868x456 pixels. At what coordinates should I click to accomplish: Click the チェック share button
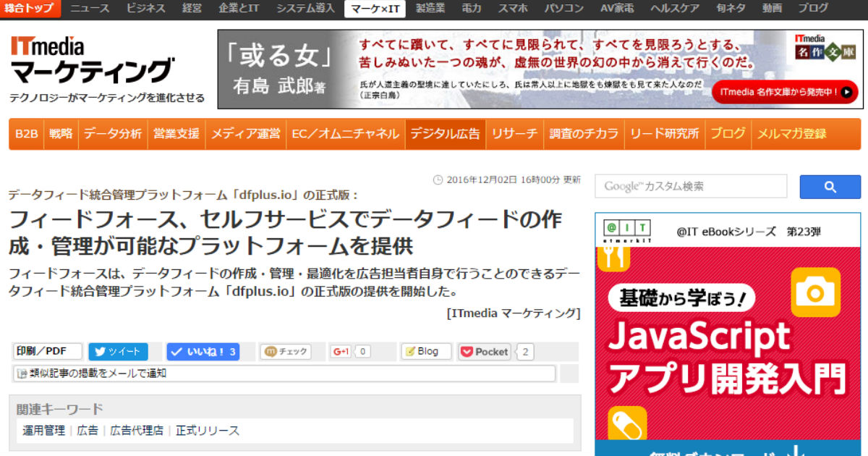(286, 352)
